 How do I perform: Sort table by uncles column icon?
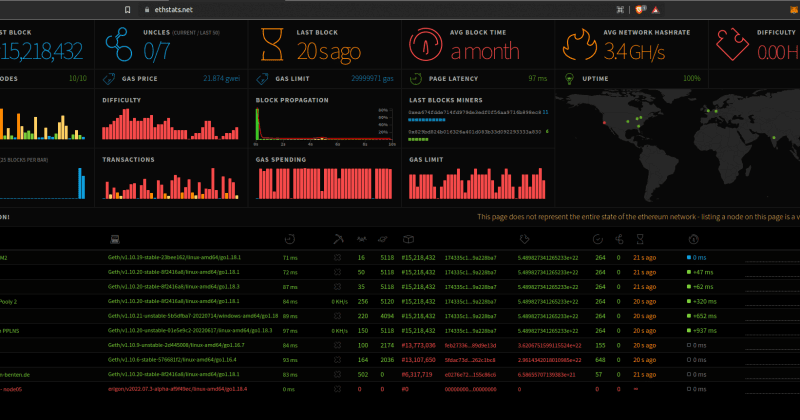(x=619, y=239)
